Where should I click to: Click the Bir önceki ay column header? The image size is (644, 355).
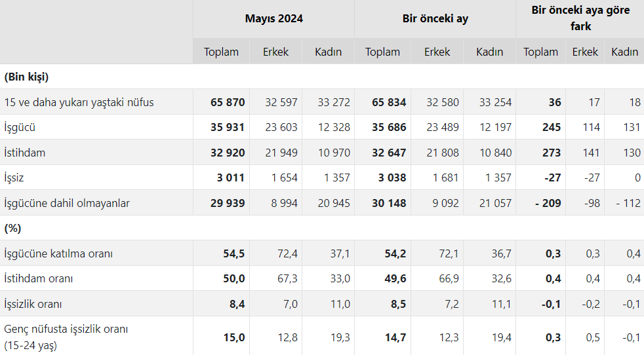(x=435, y=18)
